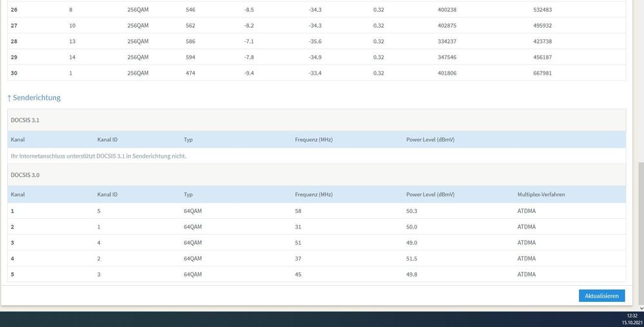
Task: Select power level value 49.0
Action: (411, 243)
